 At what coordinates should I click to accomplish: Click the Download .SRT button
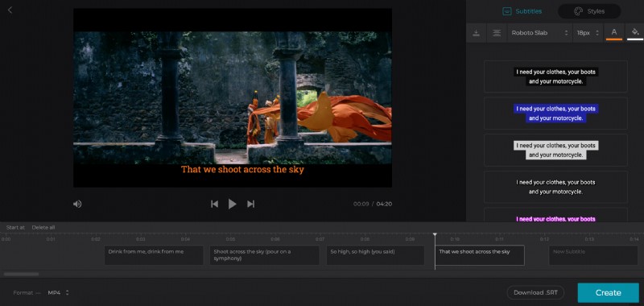pos(535,292)
